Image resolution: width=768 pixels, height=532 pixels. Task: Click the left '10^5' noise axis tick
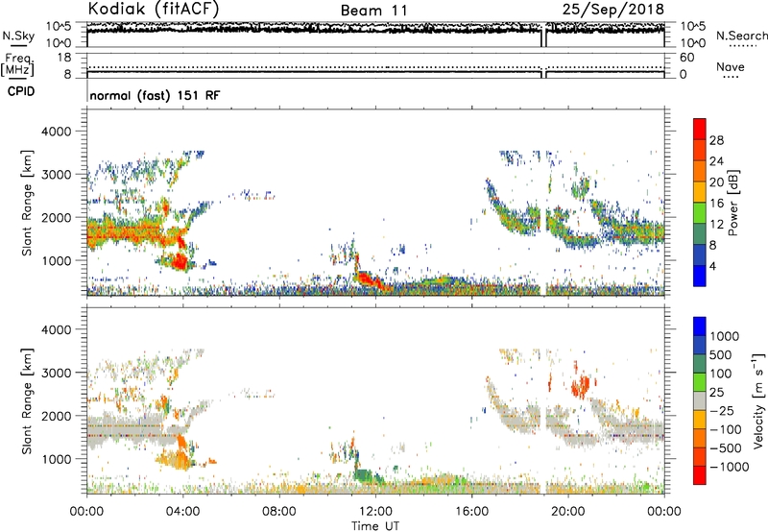coord(59,26)
